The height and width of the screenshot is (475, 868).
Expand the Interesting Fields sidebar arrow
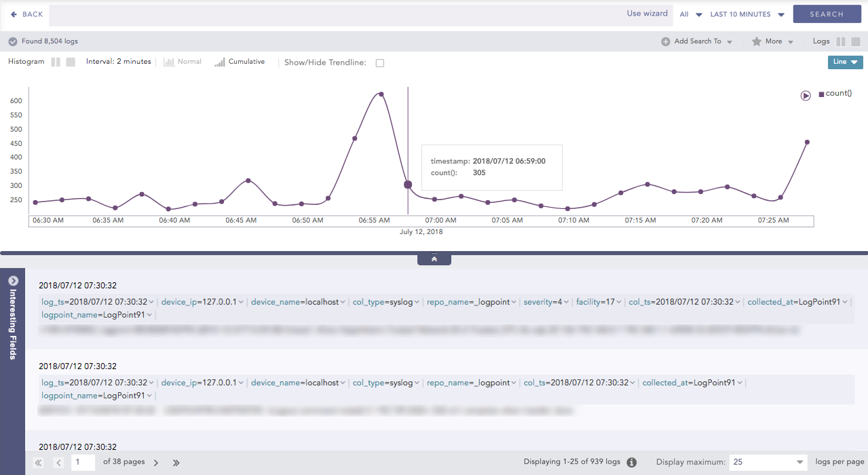[x=12, y=281]
